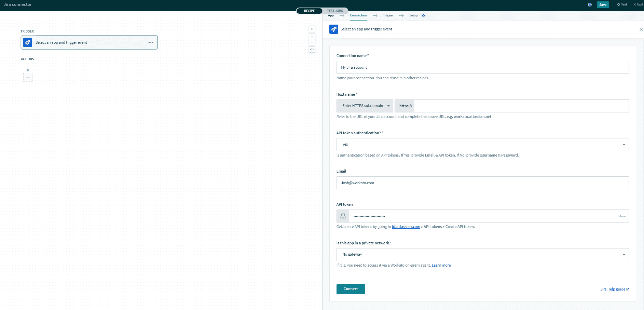The height and width of the screenshot is (310, 644).
Task: Select the trigger step card
Action: [89, 42]
